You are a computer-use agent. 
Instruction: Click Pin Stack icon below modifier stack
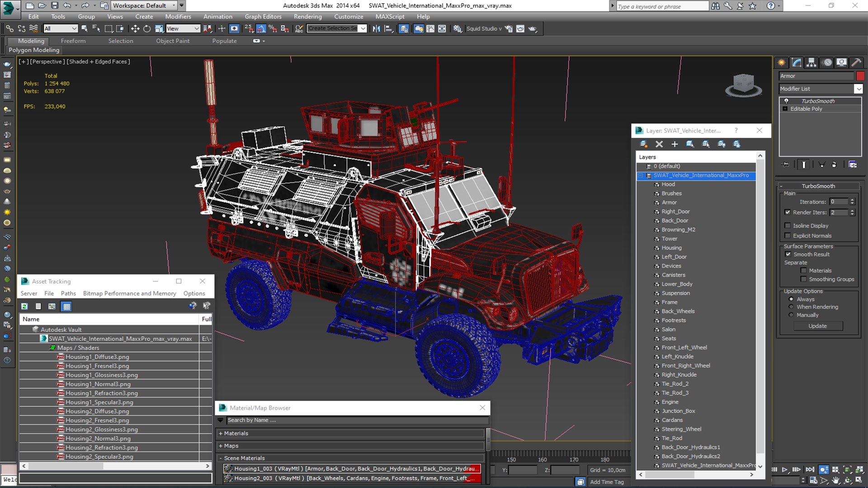786,164
